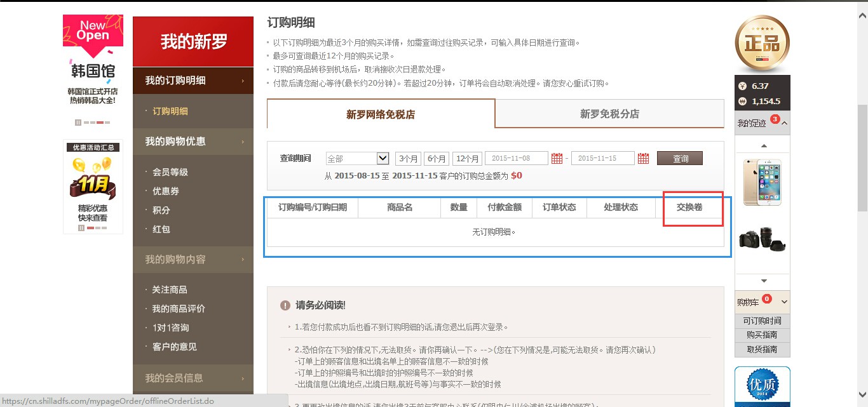Expand the 购物车 section

coord(784,303)
